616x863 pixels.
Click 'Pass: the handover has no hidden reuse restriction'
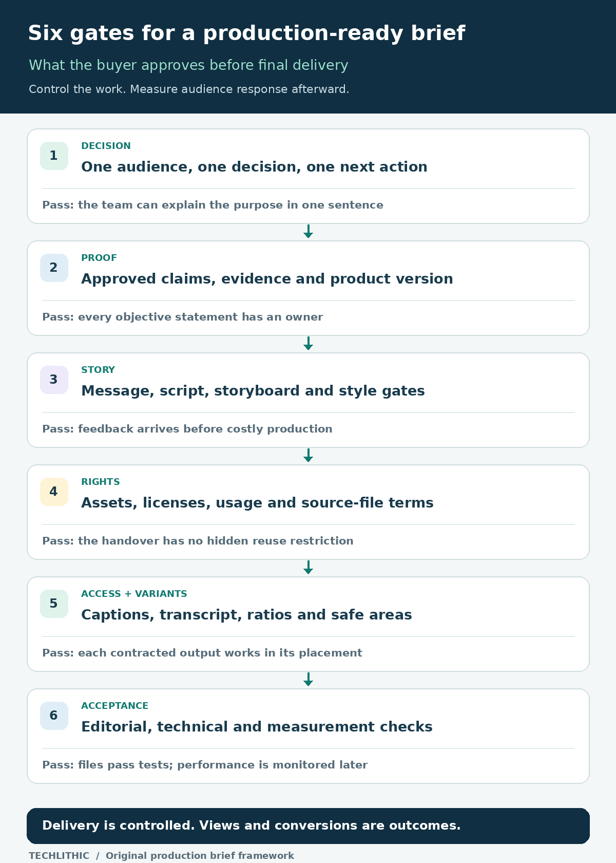(198, 541)
